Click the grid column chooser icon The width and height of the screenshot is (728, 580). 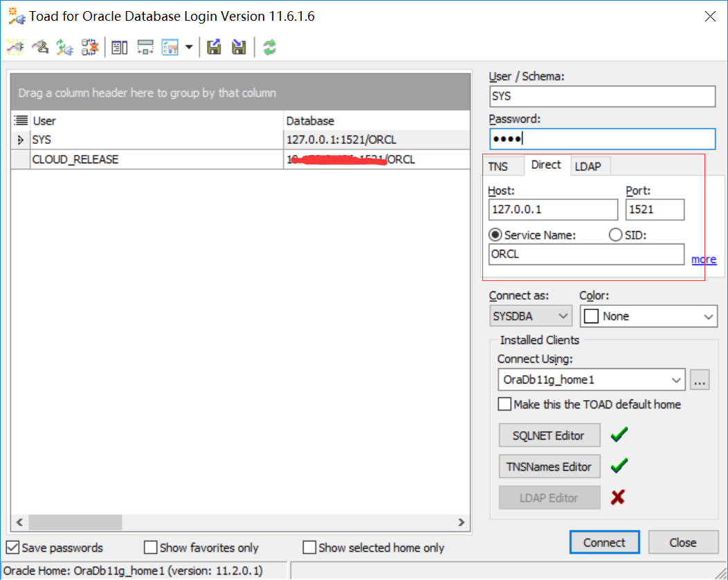pyautogui.click(x=21, y=120)
